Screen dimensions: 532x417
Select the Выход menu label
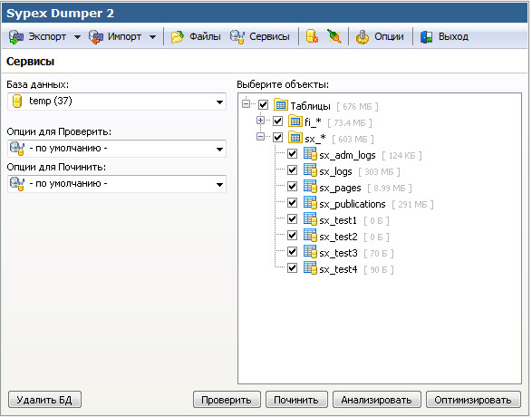tap(453, 36)
